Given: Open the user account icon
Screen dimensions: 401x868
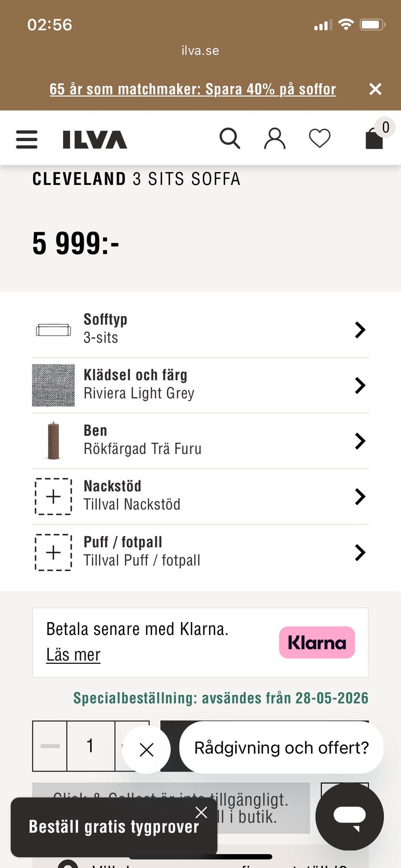Looking at the screenshot, I should click(275, 139).
